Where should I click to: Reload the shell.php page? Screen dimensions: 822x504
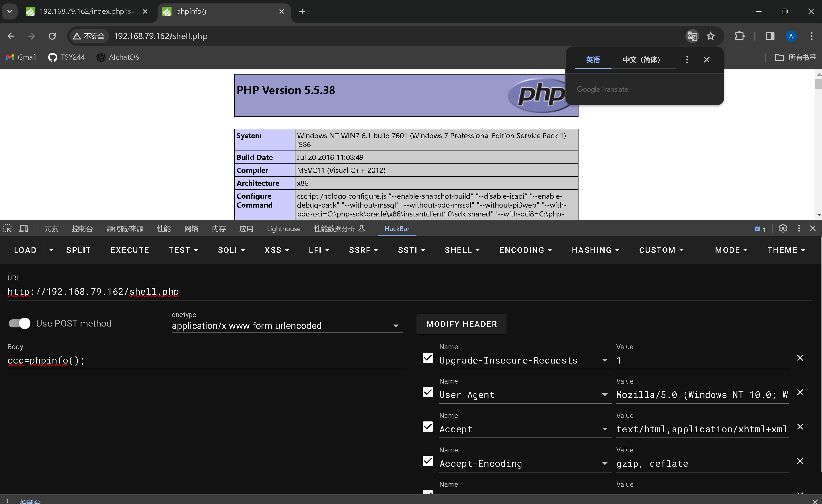[52, 36]
